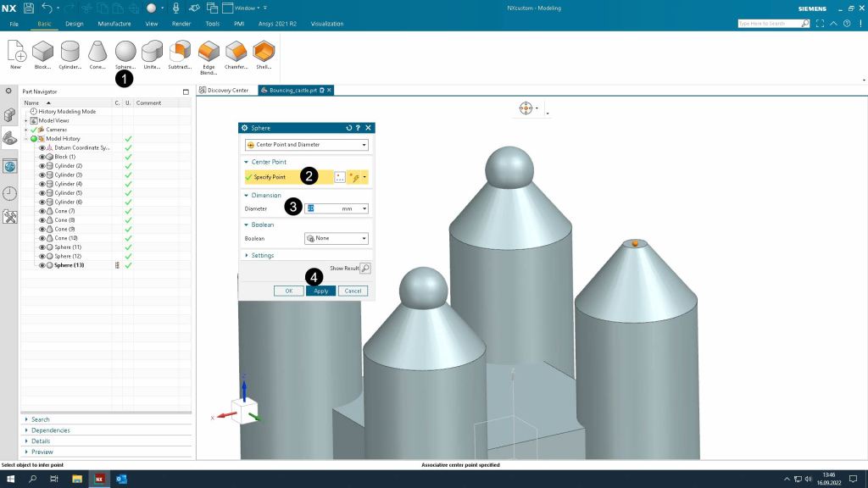Expand the Settings section

[x=263, y=255]
